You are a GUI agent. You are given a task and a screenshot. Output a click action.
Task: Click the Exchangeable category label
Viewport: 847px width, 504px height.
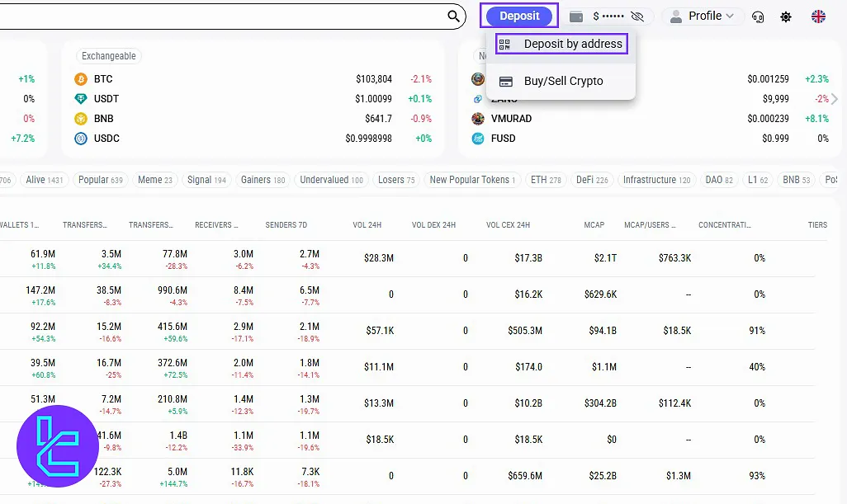(108, 56)
